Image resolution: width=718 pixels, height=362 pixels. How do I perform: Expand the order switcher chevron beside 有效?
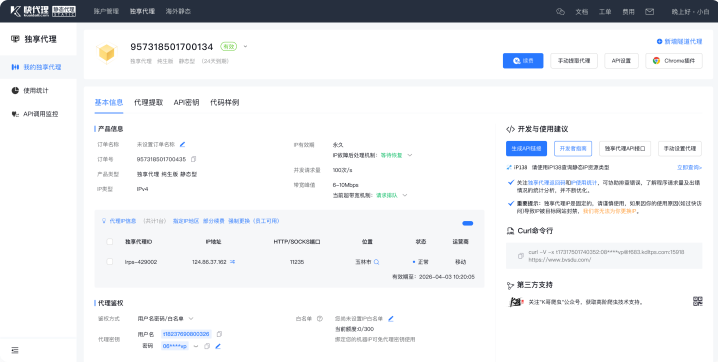click(x=245, y=47)
